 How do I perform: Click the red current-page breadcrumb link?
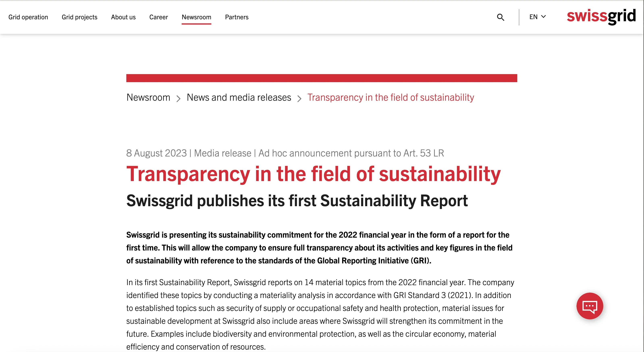point(391,97)
